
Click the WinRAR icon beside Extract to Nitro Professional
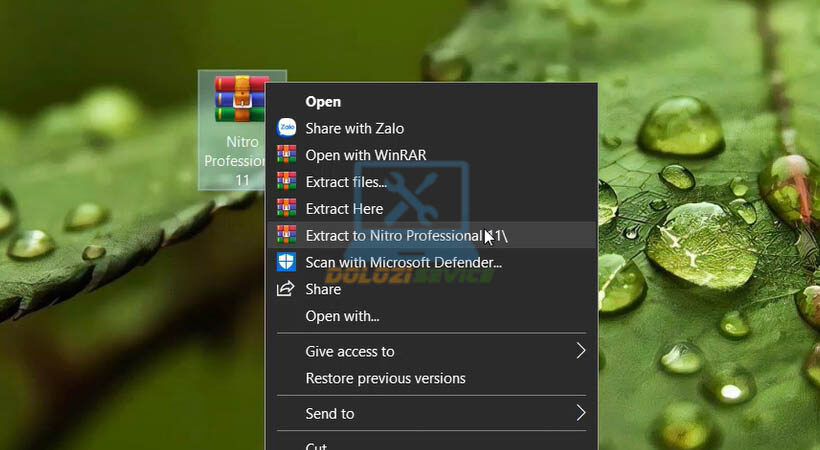pyautogui.click(x=287, y=235)
